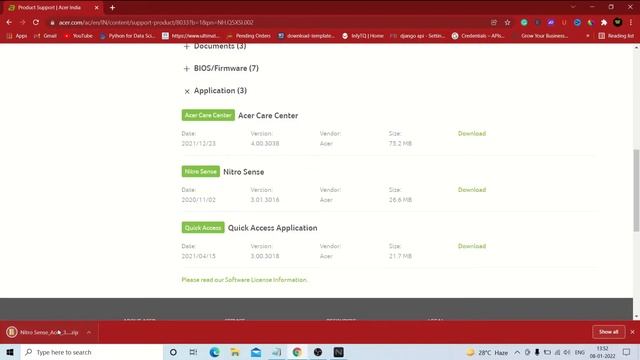Open network status in system tray
This screenshot has width=640, height=360.
click(x=557, y=352)
